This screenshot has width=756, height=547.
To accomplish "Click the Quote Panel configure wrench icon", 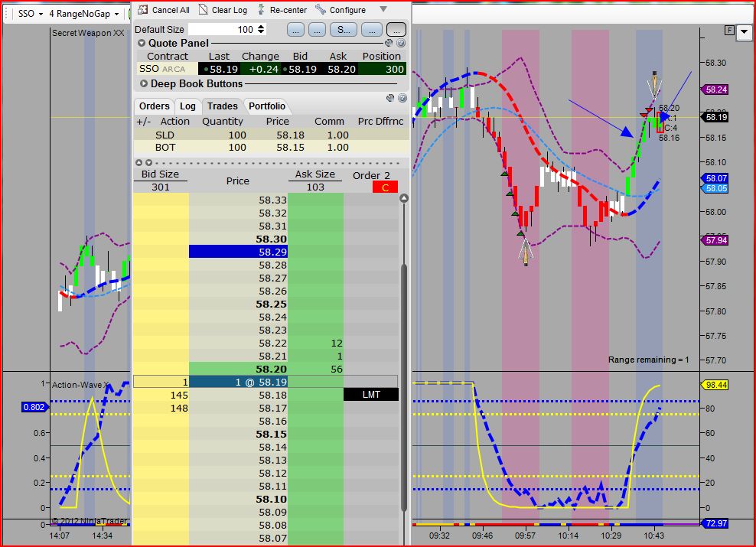I will (x=389, y=43).
